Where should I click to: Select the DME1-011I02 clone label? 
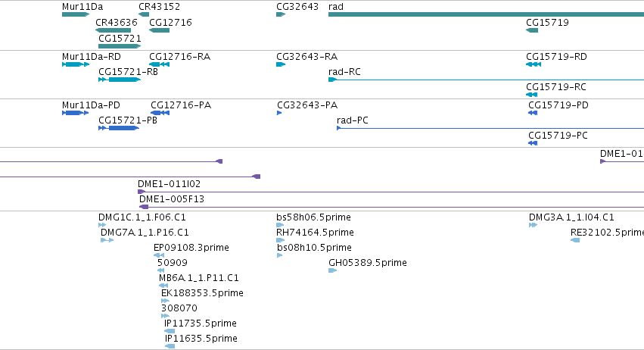pyautogui.click(x=170, y=184)
